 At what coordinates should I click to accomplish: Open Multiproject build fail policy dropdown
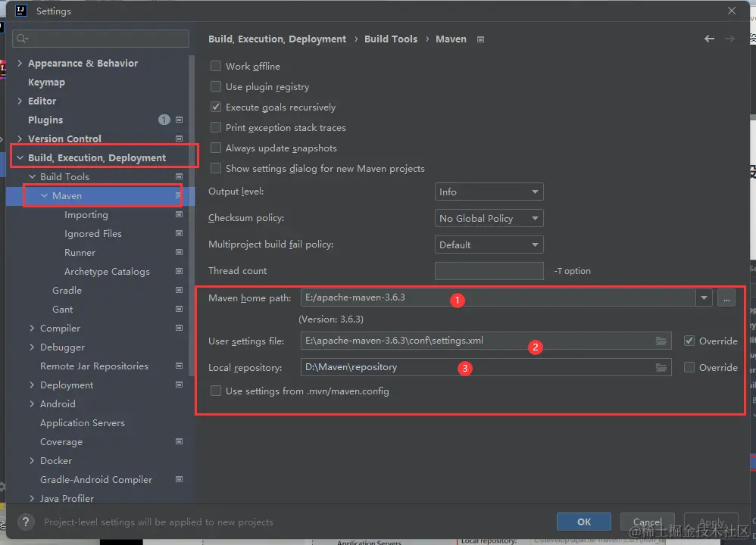click(489, 244)
